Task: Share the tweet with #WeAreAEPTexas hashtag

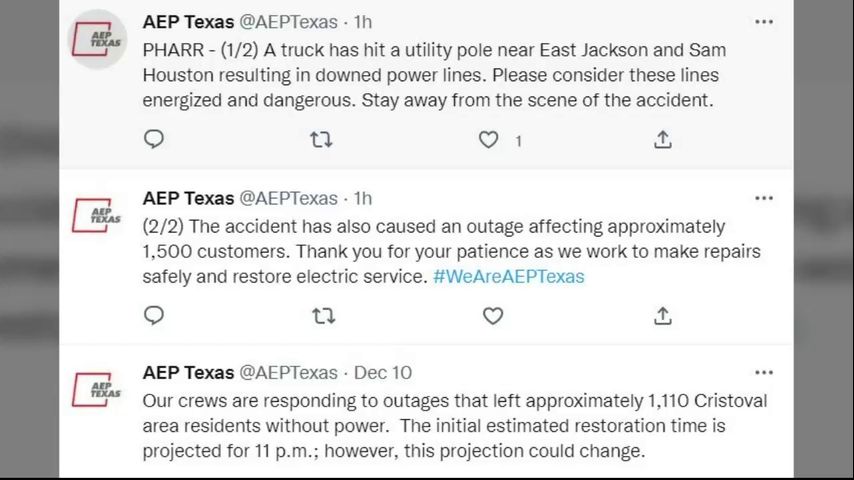Action: [662, 316]
